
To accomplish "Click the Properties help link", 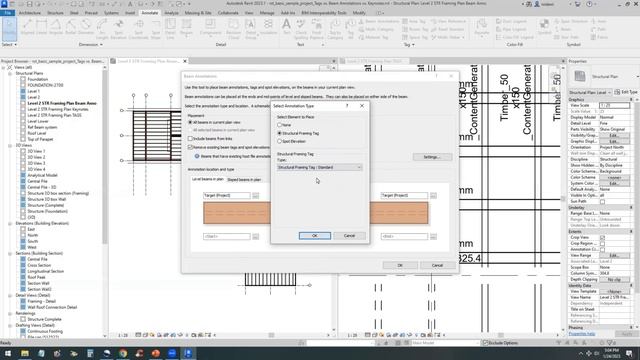I will [x=582, y=334].
